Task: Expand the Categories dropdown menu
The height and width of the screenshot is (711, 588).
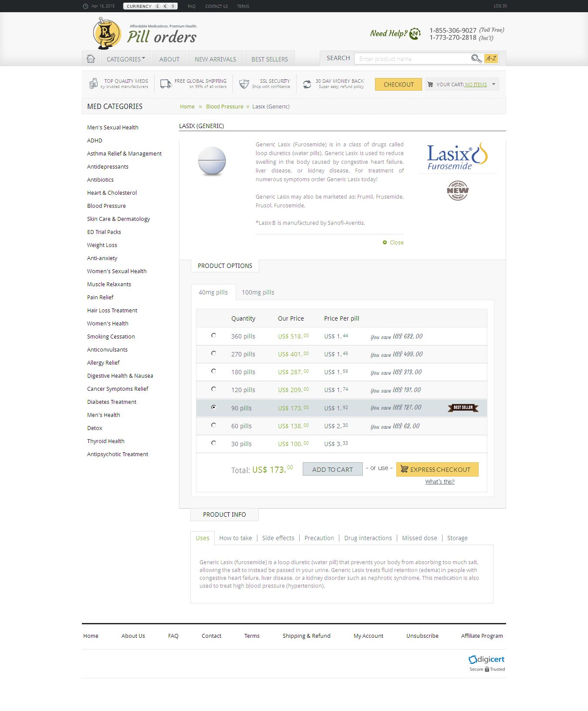Action: pyautogui.click(x=126, y=59)
